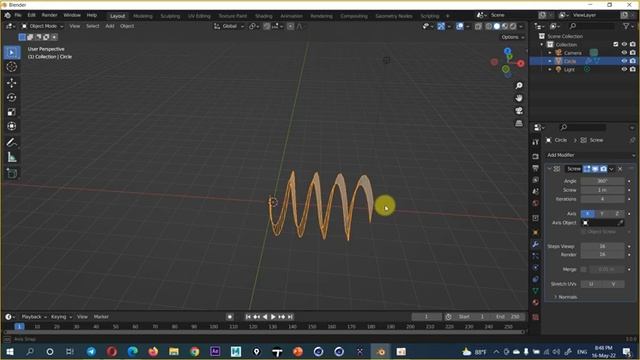Toggle Screw modifier viewport display
The image size is (640, 360).
(x=595, y=169)
